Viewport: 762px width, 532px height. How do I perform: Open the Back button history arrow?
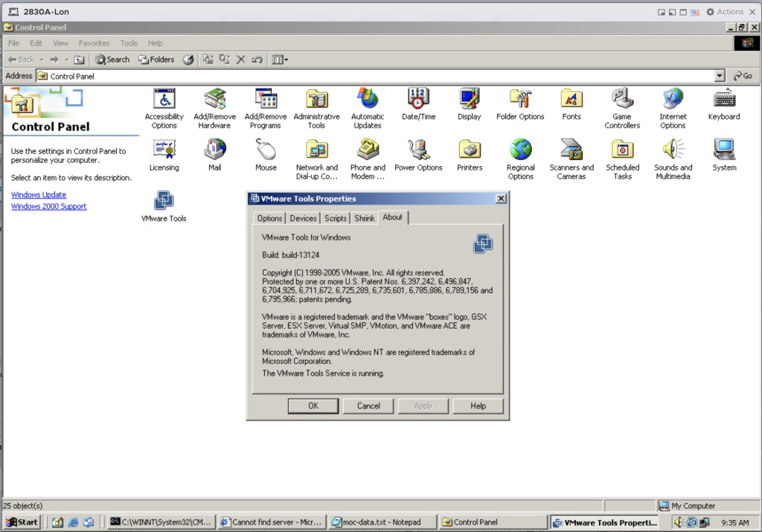(x=42, y=60)
